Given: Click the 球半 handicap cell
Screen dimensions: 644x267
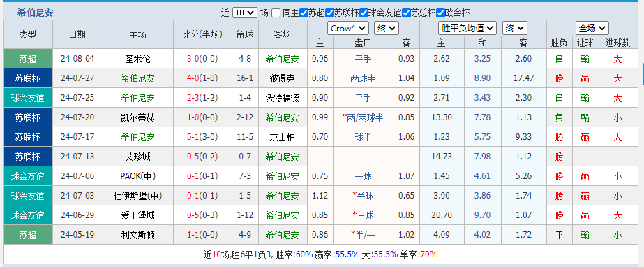Looking at the screenshot, I should click(363, 137).
